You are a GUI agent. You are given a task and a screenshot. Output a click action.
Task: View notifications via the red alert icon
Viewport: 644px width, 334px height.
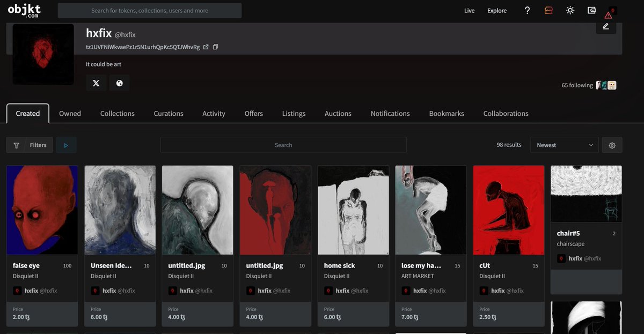[x=608, y=14]
